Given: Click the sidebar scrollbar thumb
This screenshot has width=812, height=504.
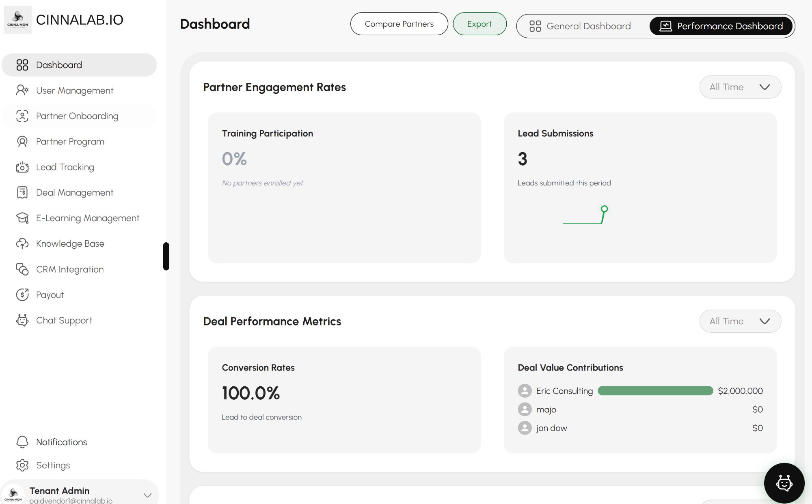Looking at the screenshot, I should (x=166, y=256).
